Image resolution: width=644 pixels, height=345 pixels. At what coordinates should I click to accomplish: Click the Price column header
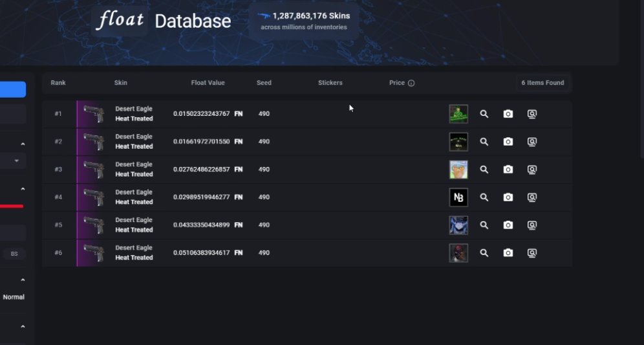tap(397, 83)
